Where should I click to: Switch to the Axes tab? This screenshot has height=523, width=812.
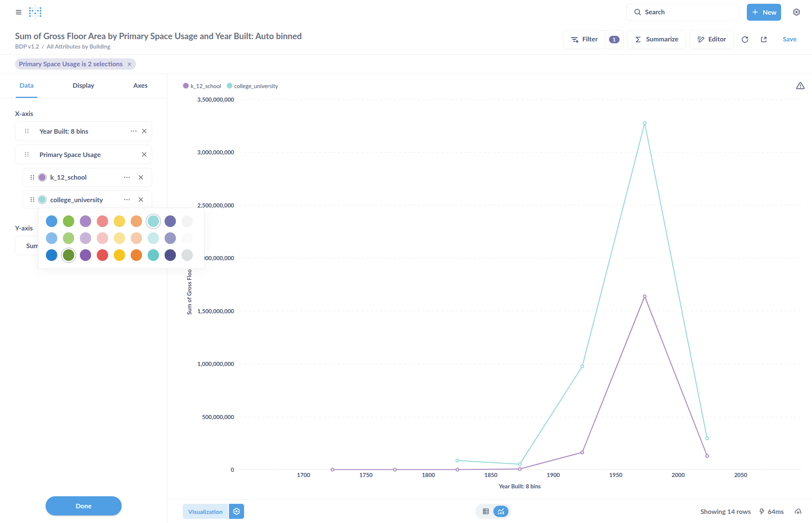tap(140, 85)
